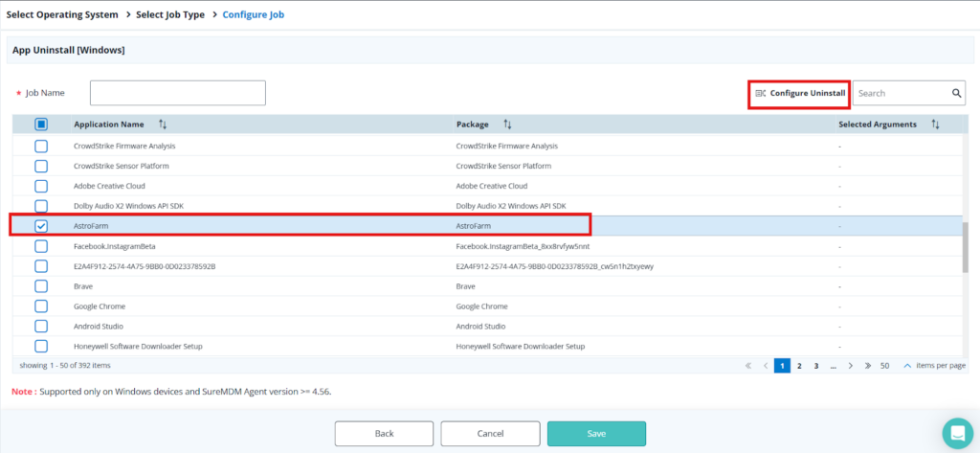Uncheck the AstroFarm checkbox

(x=41, y=226)
